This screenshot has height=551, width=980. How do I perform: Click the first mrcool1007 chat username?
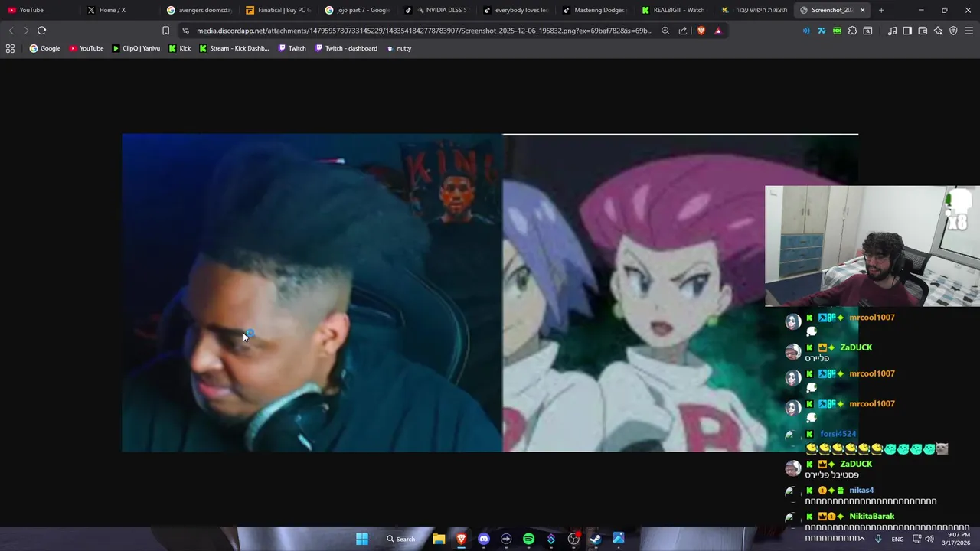coord(871,317)
